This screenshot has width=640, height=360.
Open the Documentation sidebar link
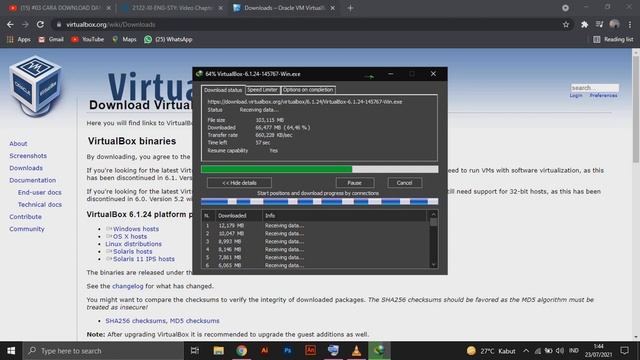pyautogui.click(x=33, y=180)
